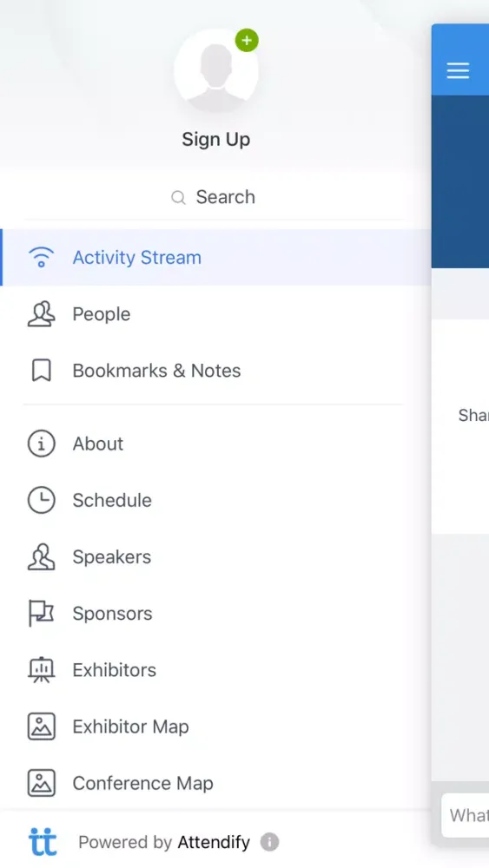Viewport: 489px width, 868px height.
Task: Open the Conference Map menu item
Action: pos(216,783)
